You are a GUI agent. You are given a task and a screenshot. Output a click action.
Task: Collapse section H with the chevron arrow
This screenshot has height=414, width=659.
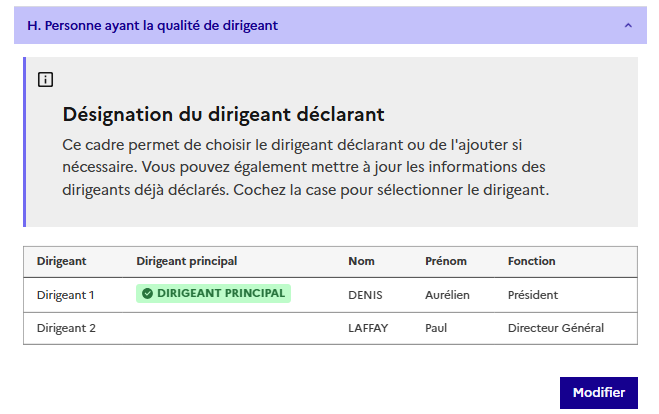(628, 25)
